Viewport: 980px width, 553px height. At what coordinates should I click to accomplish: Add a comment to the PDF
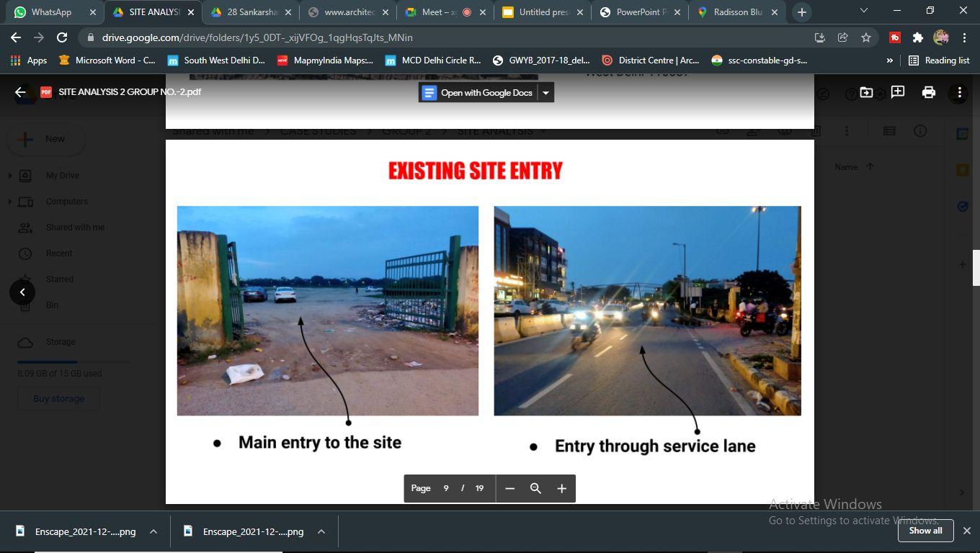pyautogui.click(x=897, y=92)
